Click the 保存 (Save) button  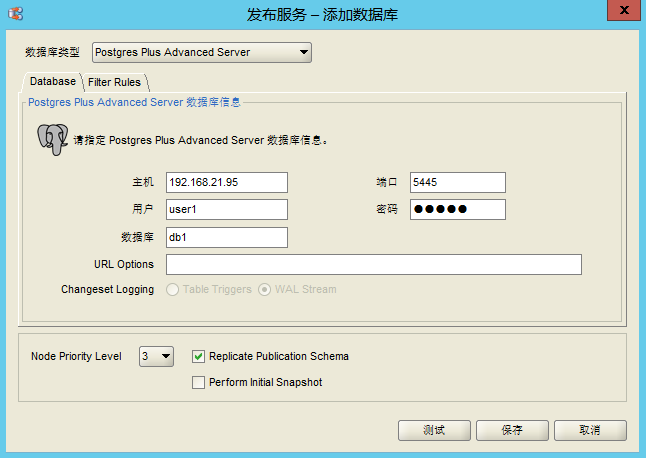(512, 430)
